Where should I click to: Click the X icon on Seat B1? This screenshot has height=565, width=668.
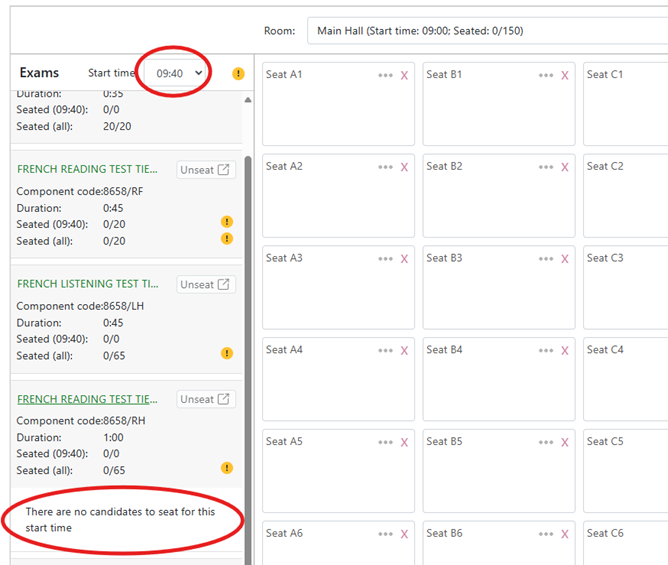point(565,75)
